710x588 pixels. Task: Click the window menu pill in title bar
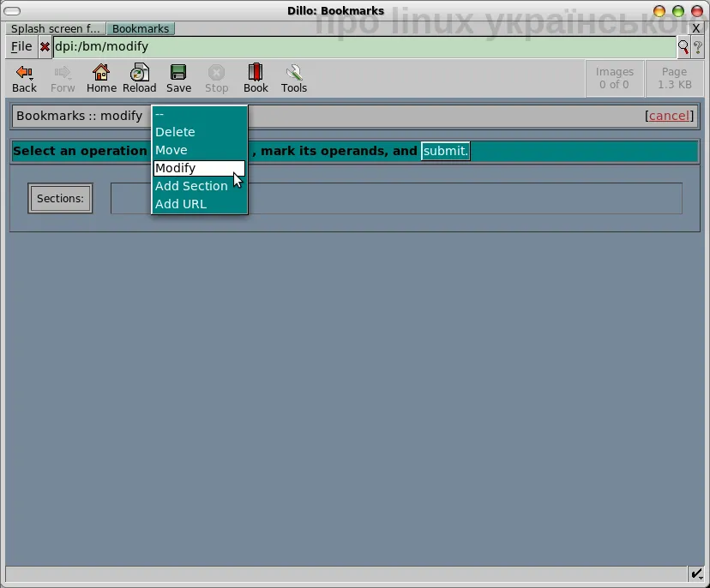(x=12, y=11)
